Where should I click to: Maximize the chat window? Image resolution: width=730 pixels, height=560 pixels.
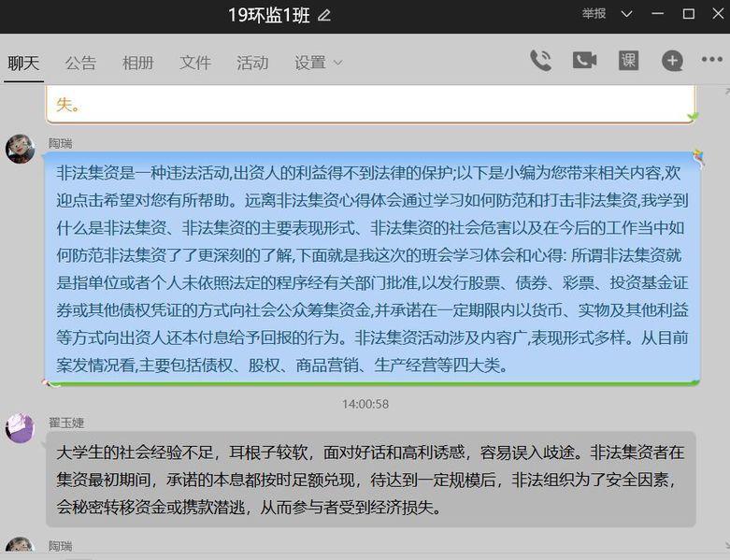pos(689,14)
